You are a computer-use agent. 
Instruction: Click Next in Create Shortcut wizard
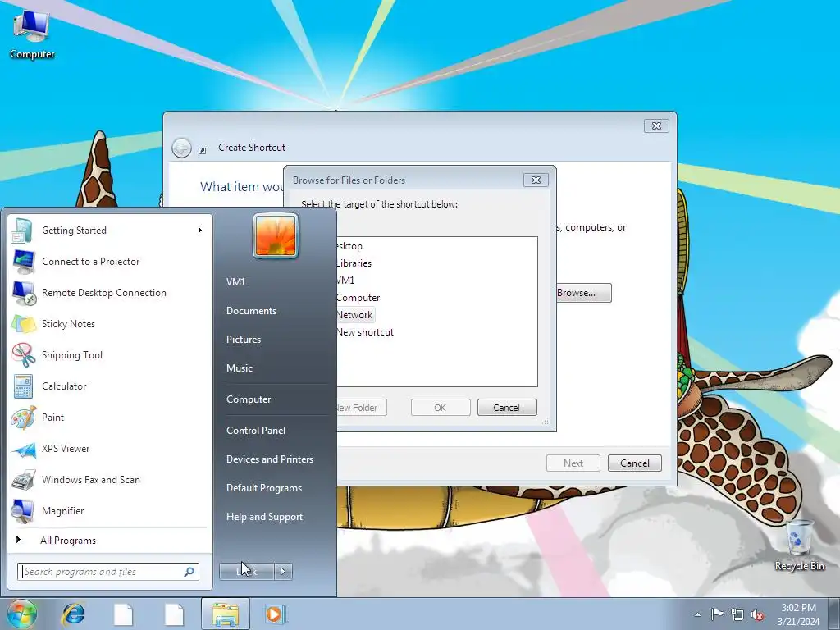[573, 463]
